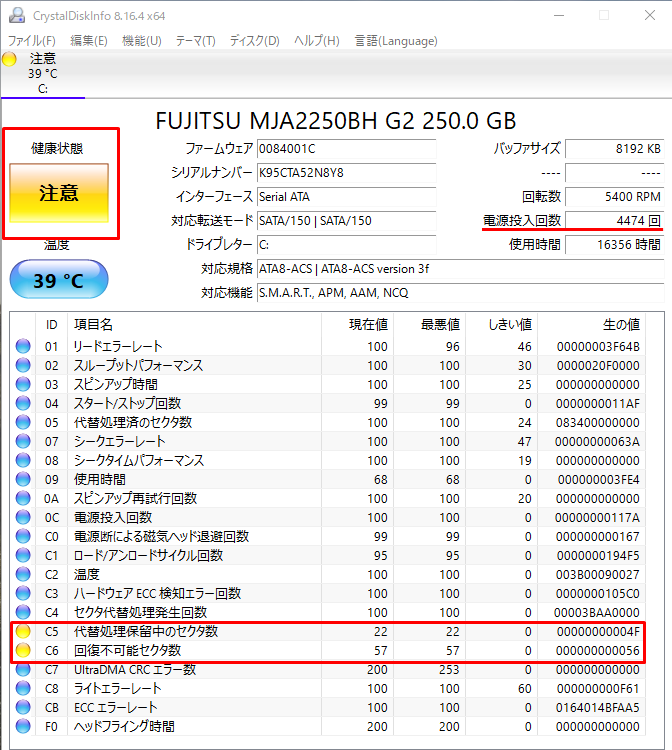
Task: Click the yellow 注意 health status button
Action: click(59, 193)
